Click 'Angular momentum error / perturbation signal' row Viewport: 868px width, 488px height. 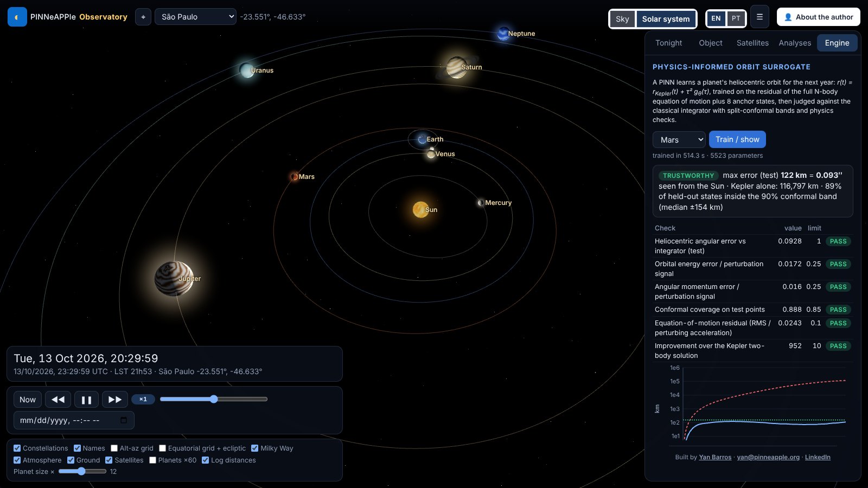point(752,292)
